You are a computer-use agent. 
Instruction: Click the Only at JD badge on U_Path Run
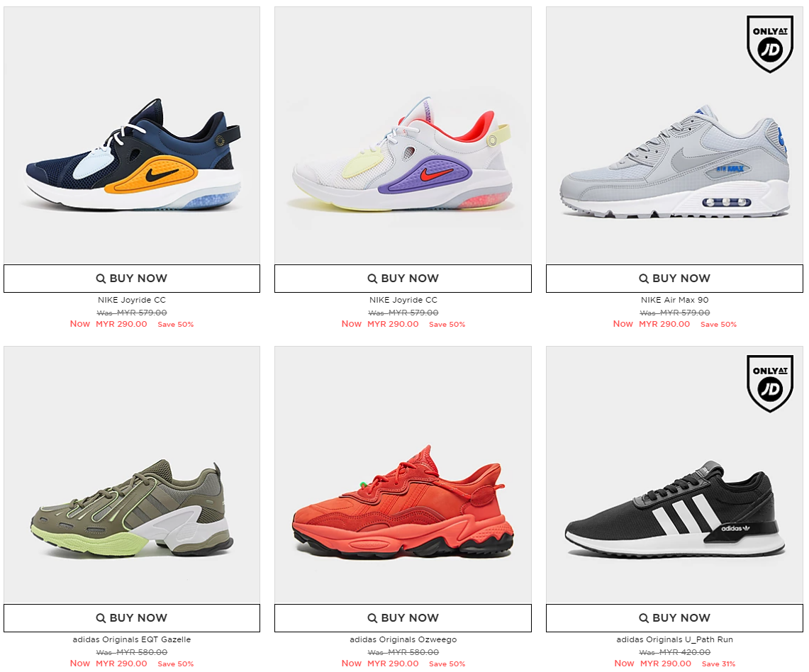point(770,383)
